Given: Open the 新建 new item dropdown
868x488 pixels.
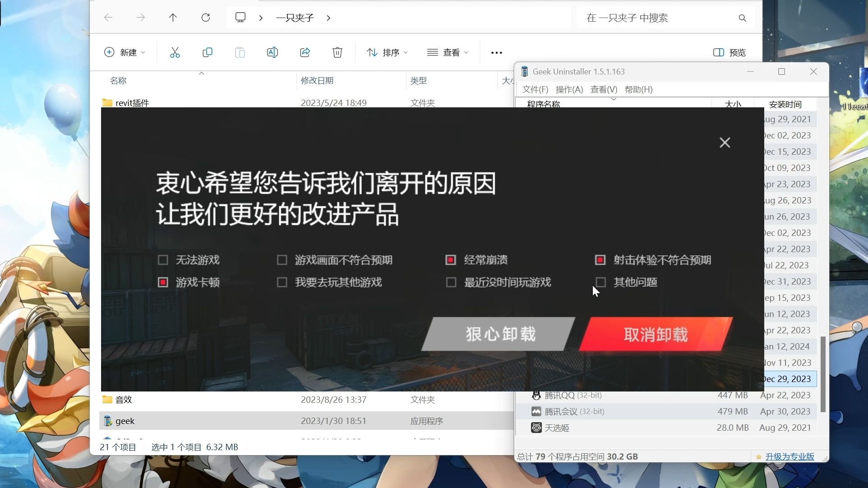Looking at the screenshot, I should (x=125, y=52).
